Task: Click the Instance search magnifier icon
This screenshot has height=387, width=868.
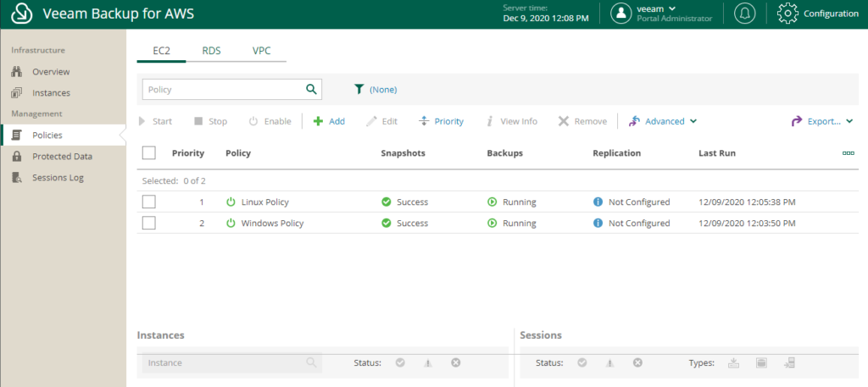Action: coord(311,362)
